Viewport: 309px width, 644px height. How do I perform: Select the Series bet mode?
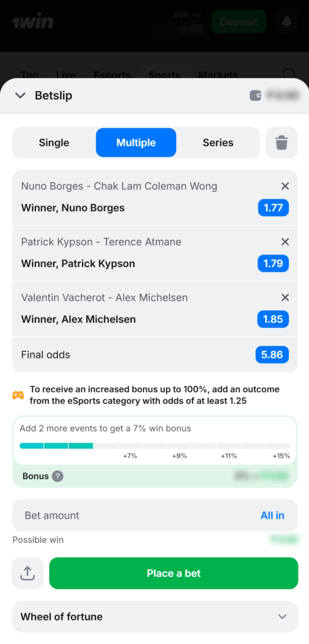[218, 142]
